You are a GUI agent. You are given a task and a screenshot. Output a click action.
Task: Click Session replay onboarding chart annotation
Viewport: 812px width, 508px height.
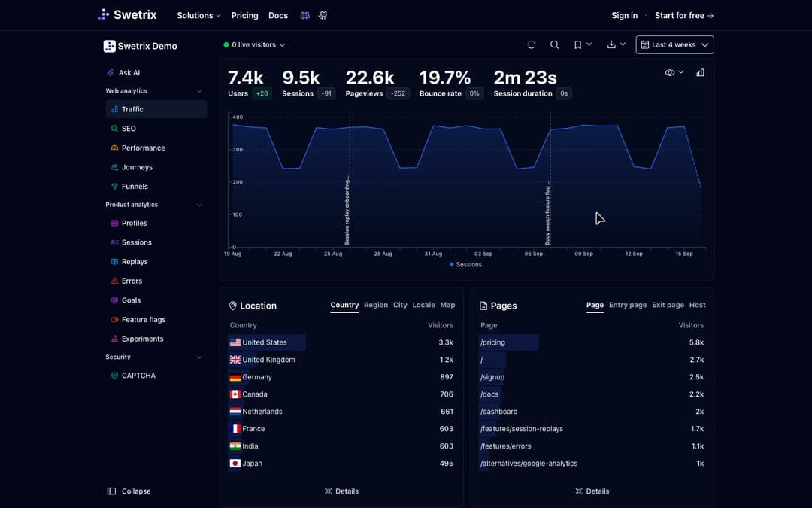click(x=347, y=211)
